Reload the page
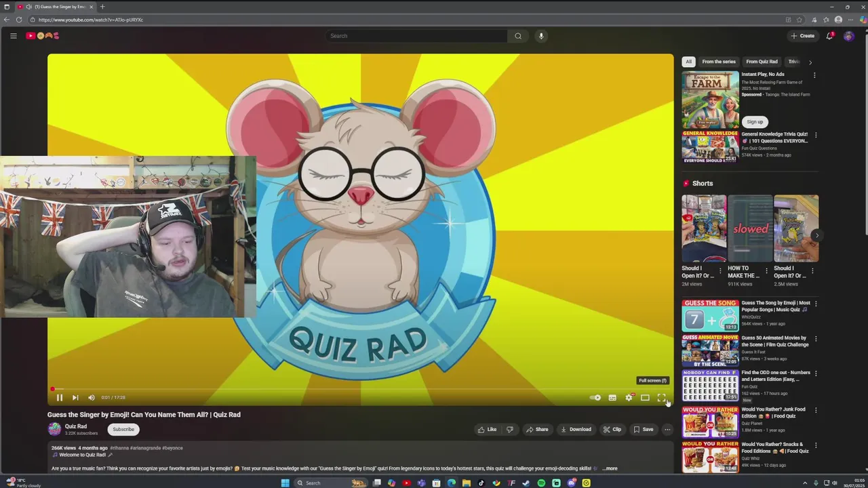The image size is (868, 488). (19, 20)
